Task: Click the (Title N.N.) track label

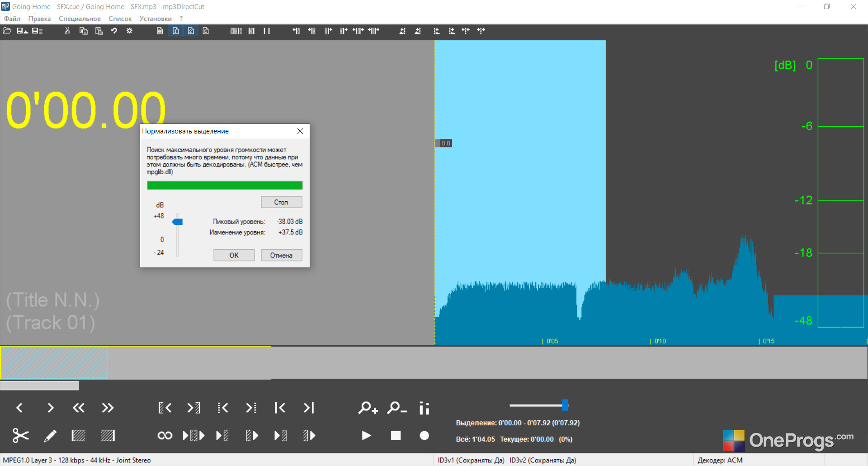Action: [52, 300]
